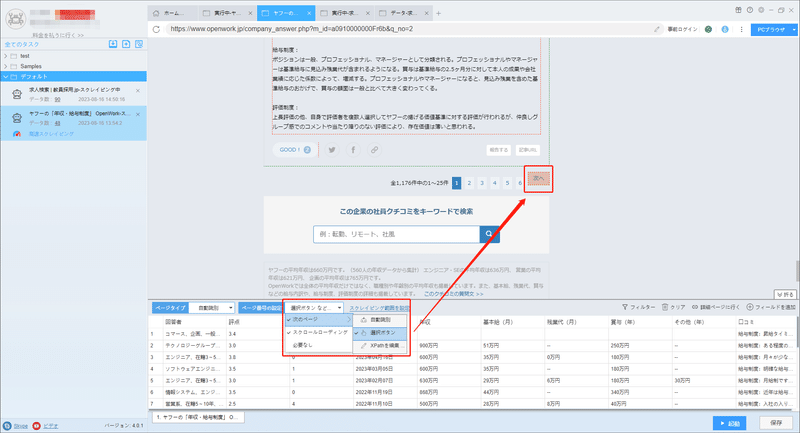This screenshot has height=433, width=800.
Task: Click the pencil edit icon in address bar
Action: coord(657,30)
